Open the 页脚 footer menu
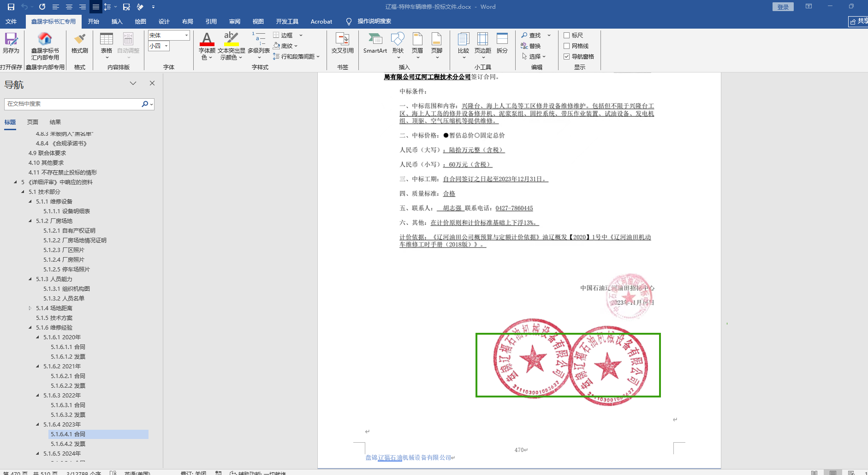The image size is (868, 475). pos(437,46)
